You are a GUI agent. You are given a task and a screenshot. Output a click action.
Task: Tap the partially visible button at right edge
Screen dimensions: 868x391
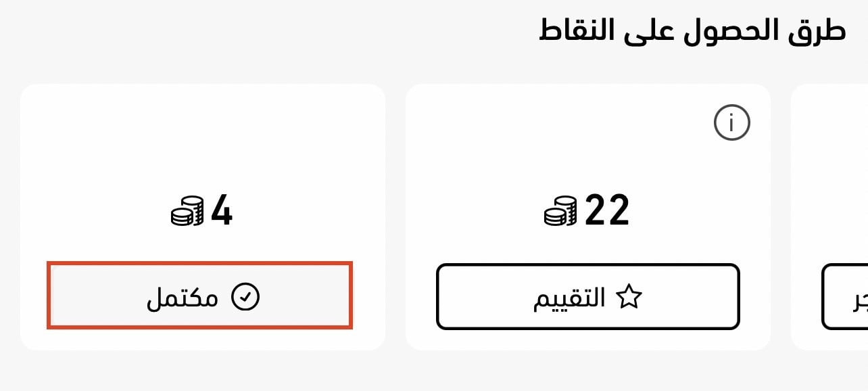pyautogui.click(x=845, y=297)
